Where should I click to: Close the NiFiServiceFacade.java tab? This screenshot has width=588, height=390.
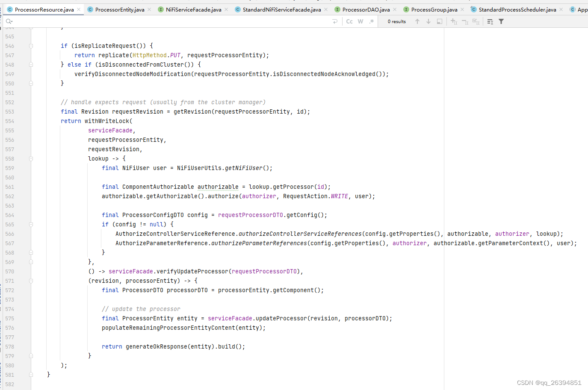tap(226, 9)
